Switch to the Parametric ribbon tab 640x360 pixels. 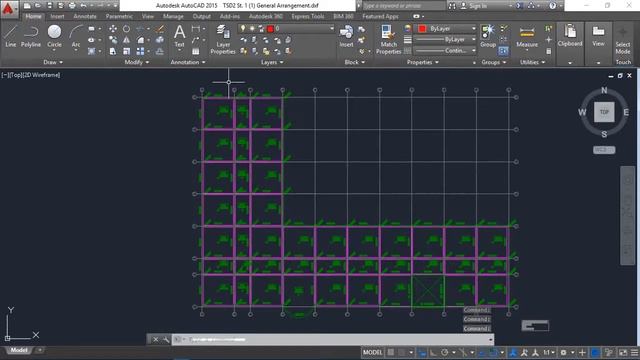(119, 16)
